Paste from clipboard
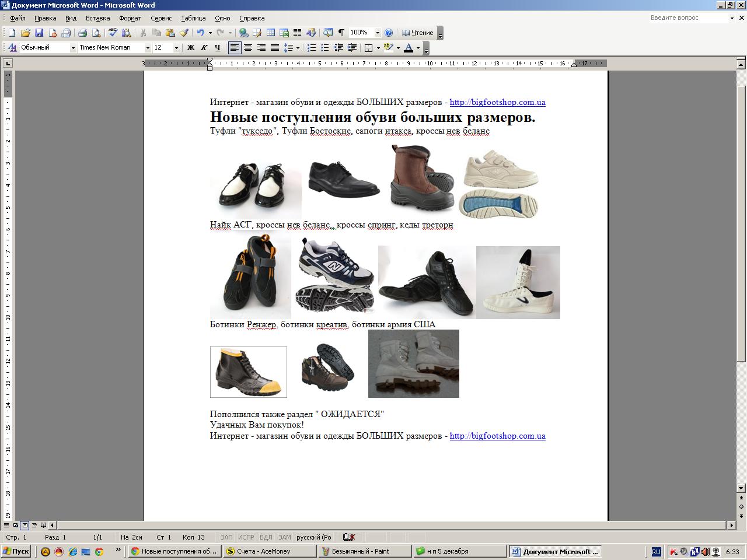 (170, 33)
